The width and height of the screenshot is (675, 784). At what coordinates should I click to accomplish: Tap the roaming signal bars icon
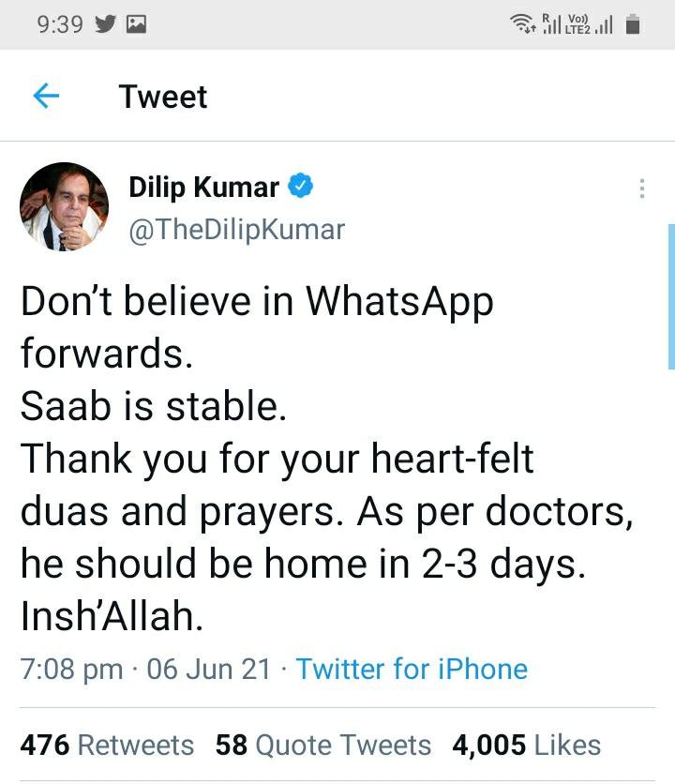tap(551, 23)
